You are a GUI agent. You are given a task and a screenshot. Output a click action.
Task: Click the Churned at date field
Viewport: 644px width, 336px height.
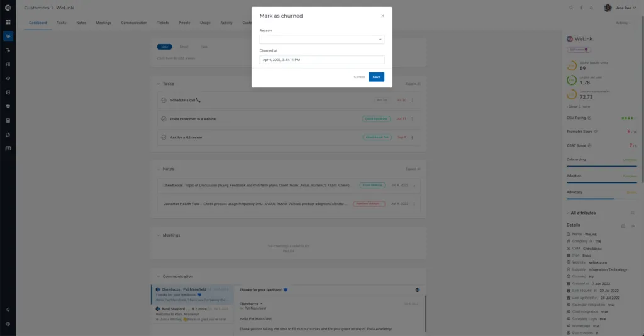coord(321,60)
